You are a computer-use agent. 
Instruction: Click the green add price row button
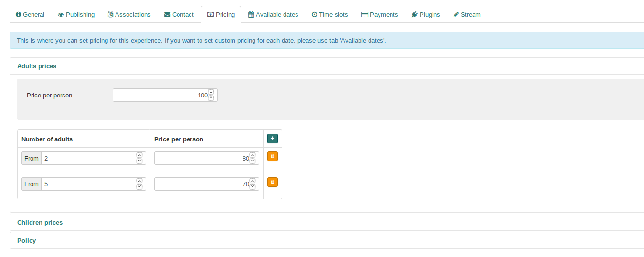tap(272, 139)
